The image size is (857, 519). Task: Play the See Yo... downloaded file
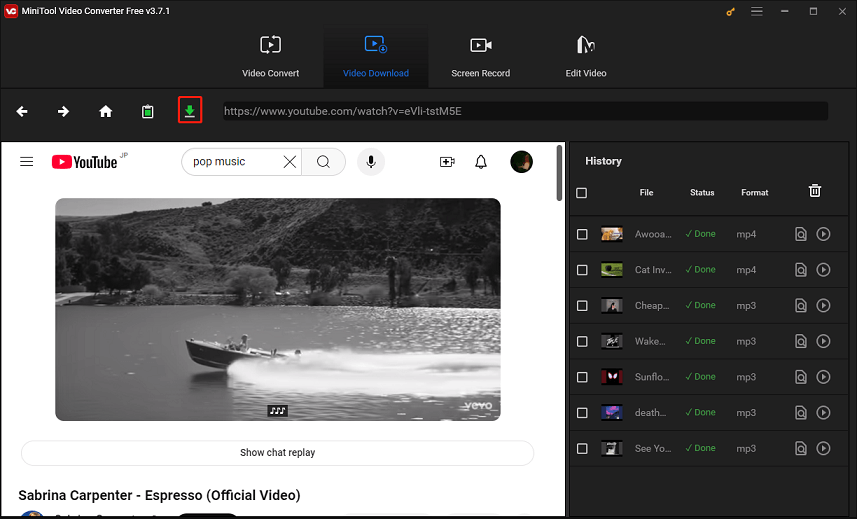[x=824, y=448]
